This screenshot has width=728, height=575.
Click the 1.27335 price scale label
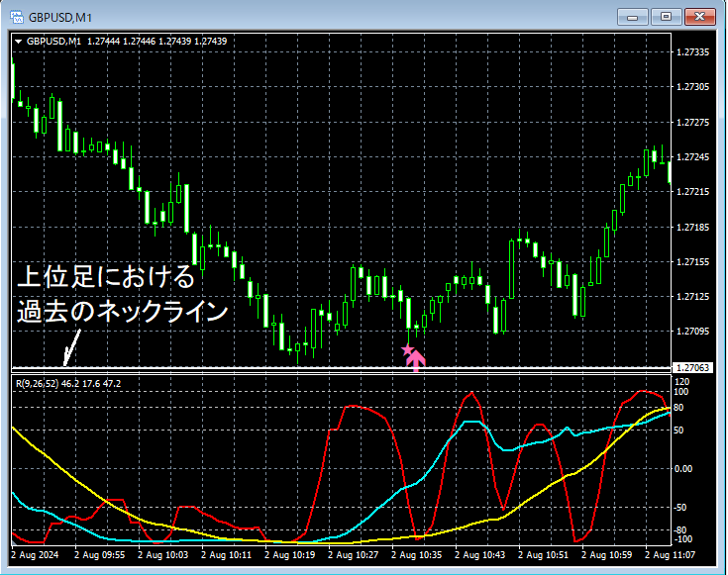(693, 52)
